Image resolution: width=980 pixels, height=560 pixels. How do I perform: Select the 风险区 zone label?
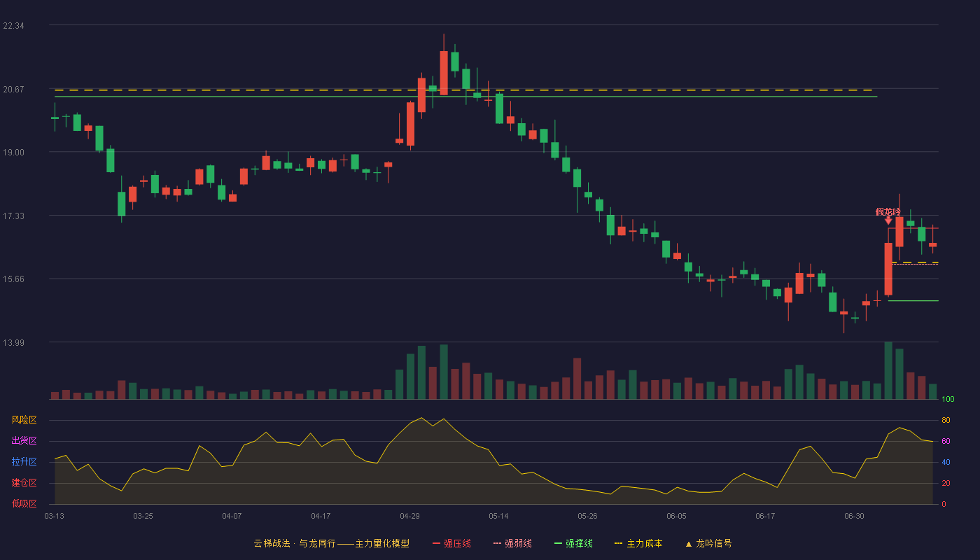coord(24,420)
